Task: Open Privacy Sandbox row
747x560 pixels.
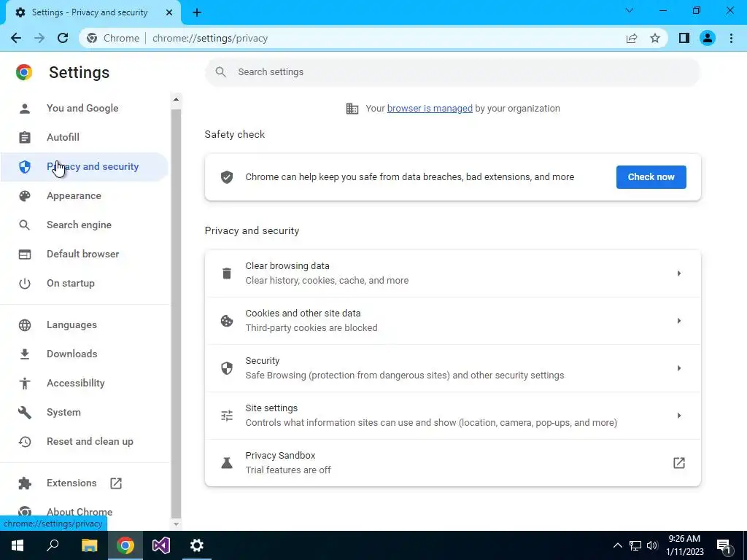Action: point(452,463)
